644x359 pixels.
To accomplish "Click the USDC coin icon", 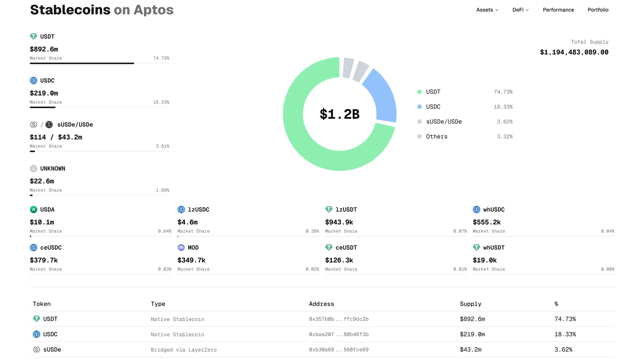I will (34, 81).
